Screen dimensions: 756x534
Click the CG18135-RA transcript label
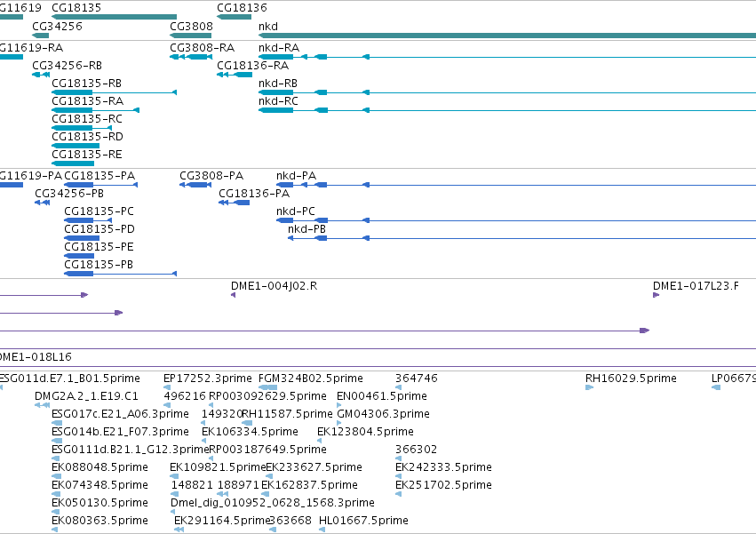coord(87,101)
